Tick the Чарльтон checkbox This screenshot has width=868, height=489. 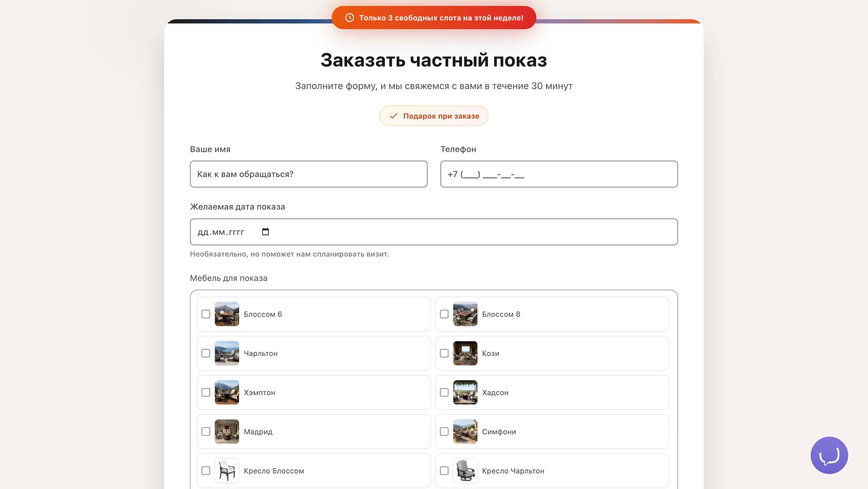206,353
